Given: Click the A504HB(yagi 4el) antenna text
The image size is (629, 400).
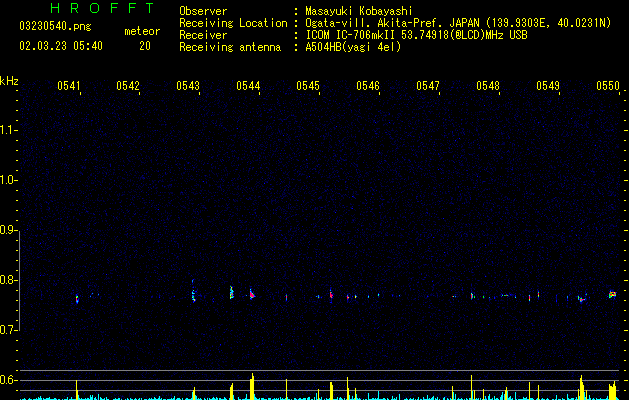Looking at the screenshot, I should [x=353, y=47].
